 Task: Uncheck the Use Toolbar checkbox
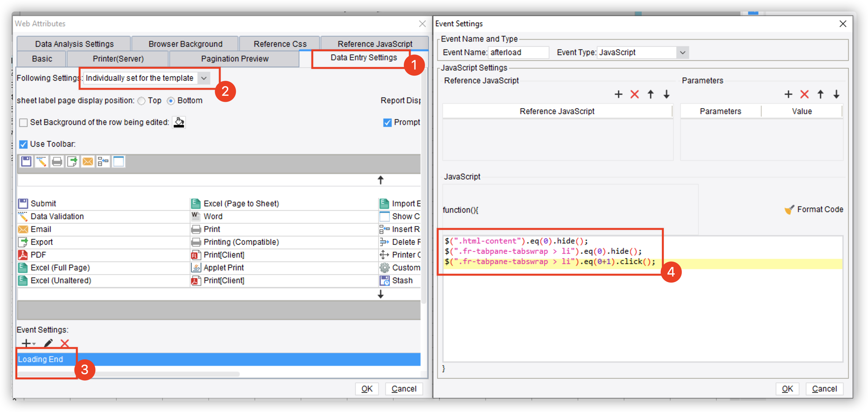23,144
